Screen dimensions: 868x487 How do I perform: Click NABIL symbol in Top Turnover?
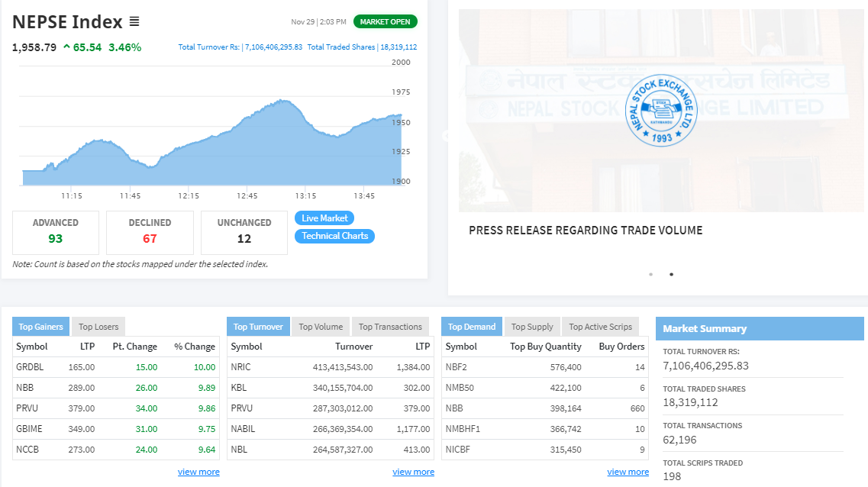click(x=243, y=429)
